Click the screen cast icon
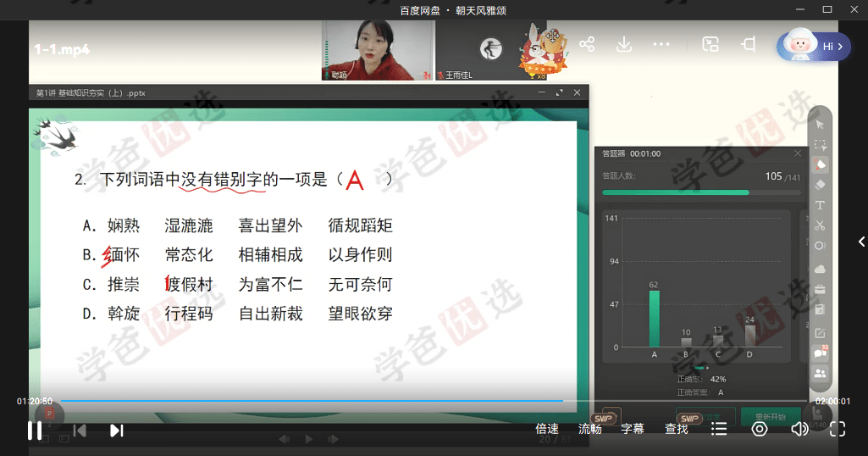 click(710, 44)
